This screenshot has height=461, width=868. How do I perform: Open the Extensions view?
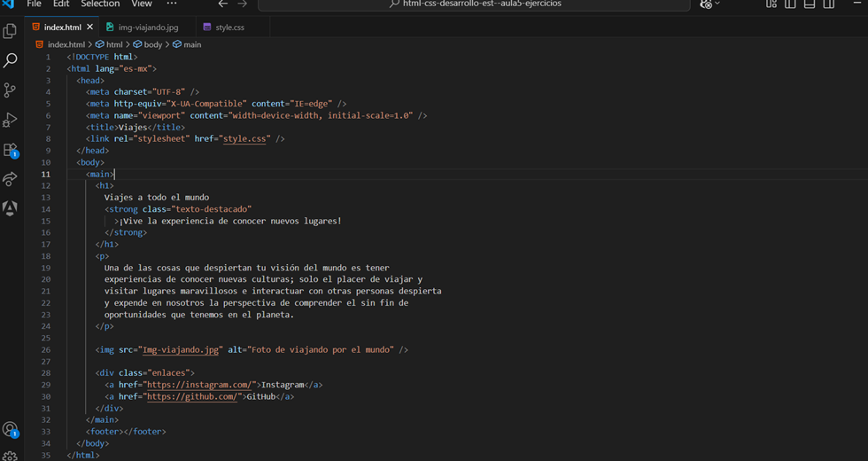[10, 150]
